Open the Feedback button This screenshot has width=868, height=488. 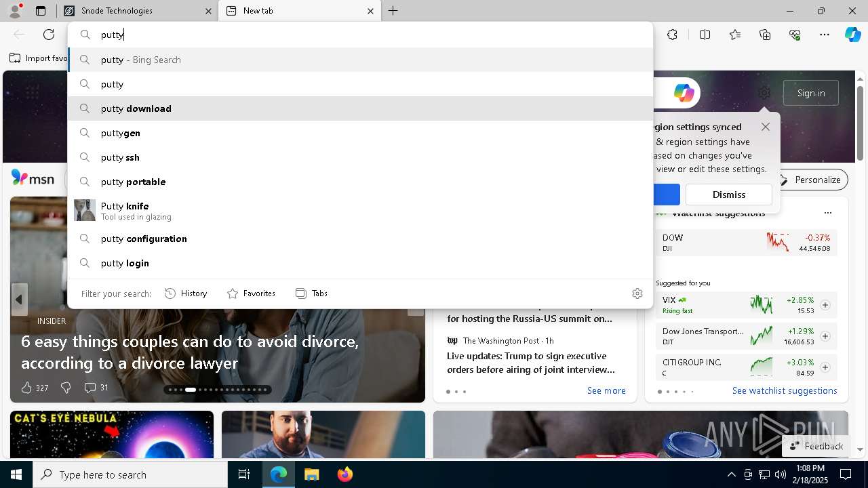tap(816, 446)
